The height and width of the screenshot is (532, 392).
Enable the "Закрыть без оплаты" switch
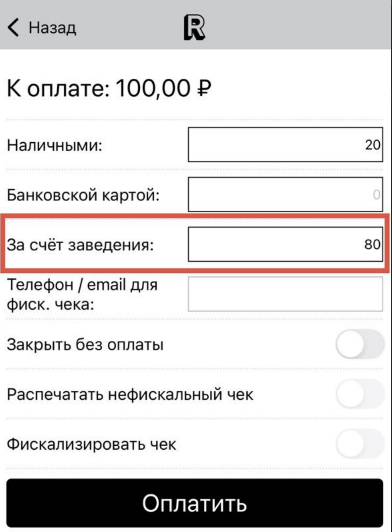[x=360, y=344]
